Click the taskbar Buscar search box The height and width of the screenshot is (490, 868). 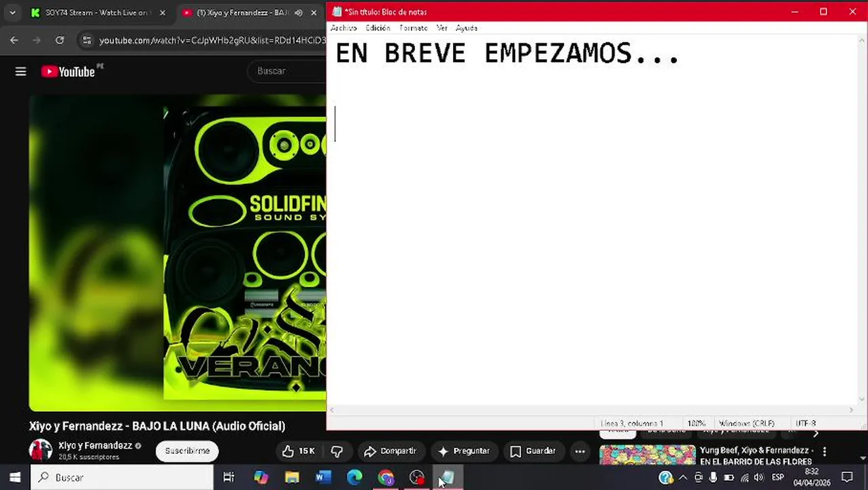click(122, 477)
